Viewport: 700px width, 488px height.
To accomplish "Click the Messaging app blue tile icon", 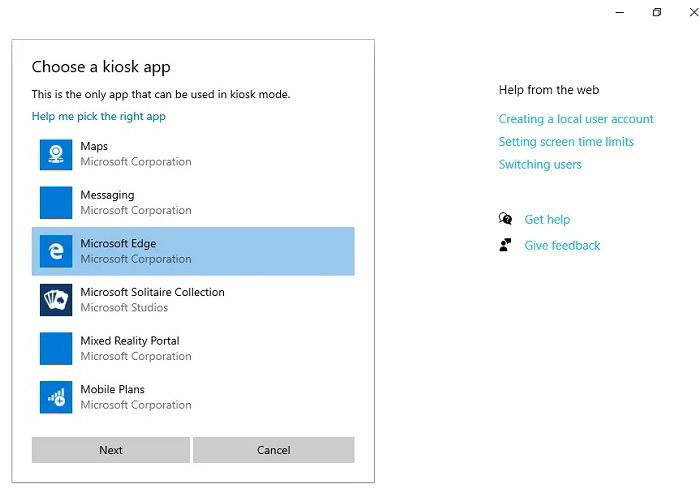I will pyautogui.click(x=56, y=203).
